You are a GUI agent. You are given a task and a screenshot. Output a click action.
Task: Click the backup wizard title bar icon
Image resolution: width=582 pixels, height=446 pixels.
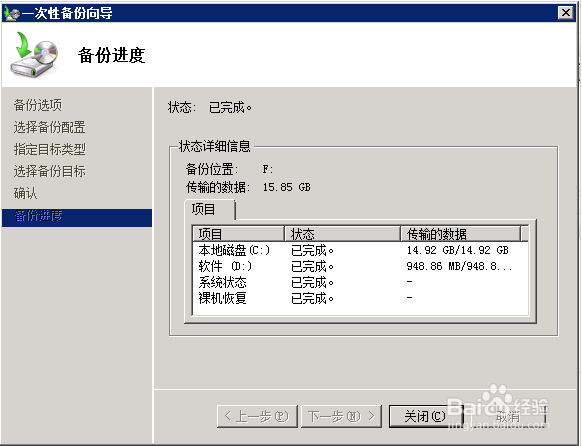(x=11, y=13)
